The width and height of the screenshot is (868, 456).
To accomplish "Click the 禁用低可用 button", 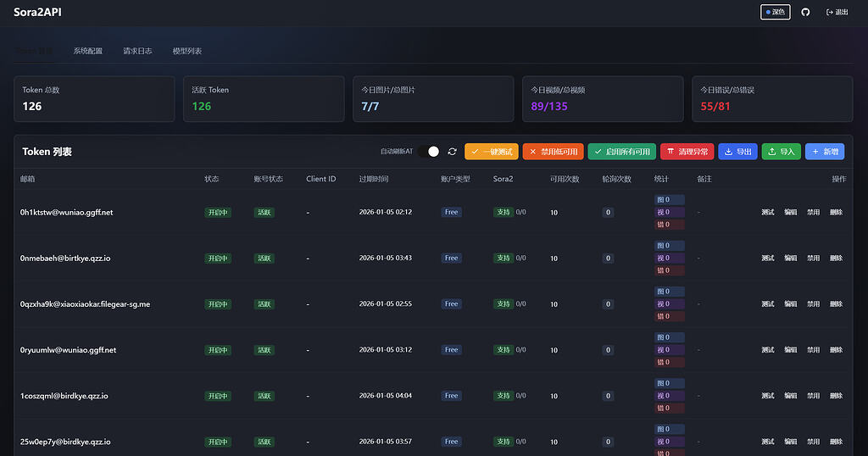I will coord(553,152).
